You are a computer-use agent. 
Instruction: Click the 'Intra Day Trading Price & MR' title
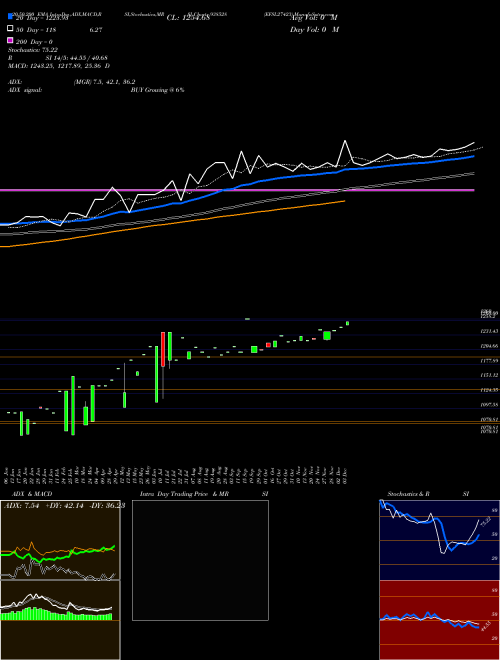click(x=184, y=494)
